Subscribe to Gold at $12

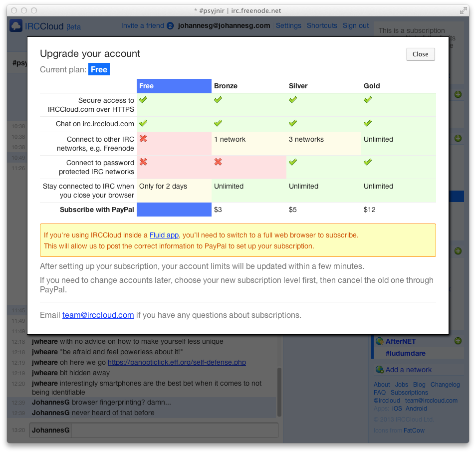(x=369, y=210)
